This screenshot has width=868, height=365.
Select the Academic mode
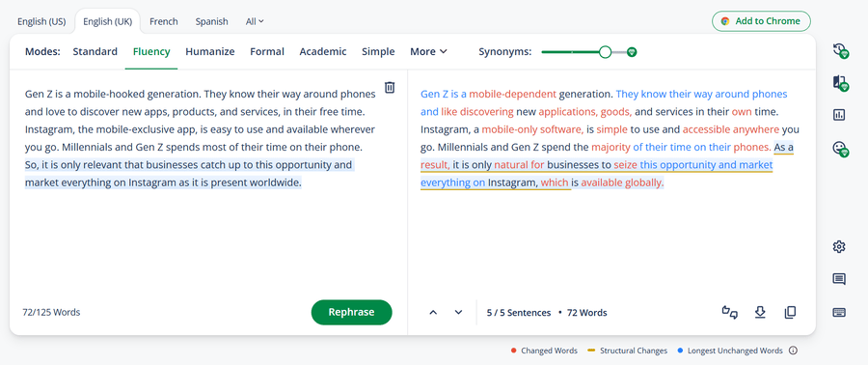coord(323,51)
